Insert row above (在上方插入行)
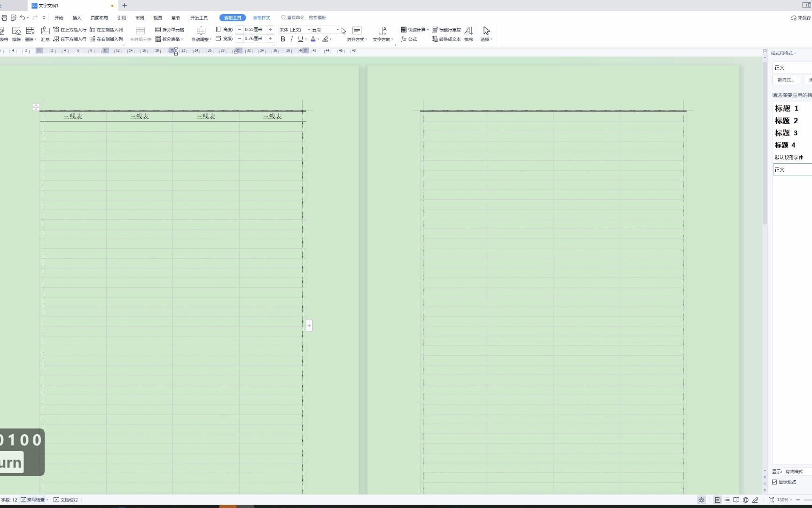Viewport: 812px width, 508px height. coord(70,30)
